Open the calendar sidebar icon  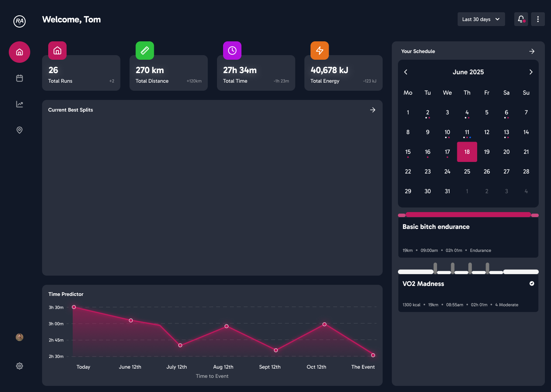click(20, 78)
